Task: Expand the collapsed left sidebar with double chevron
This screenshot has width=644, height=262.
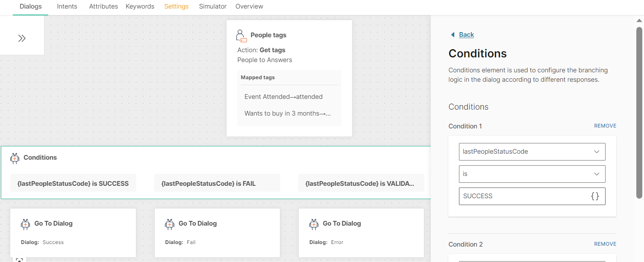Action: (22, 38)
